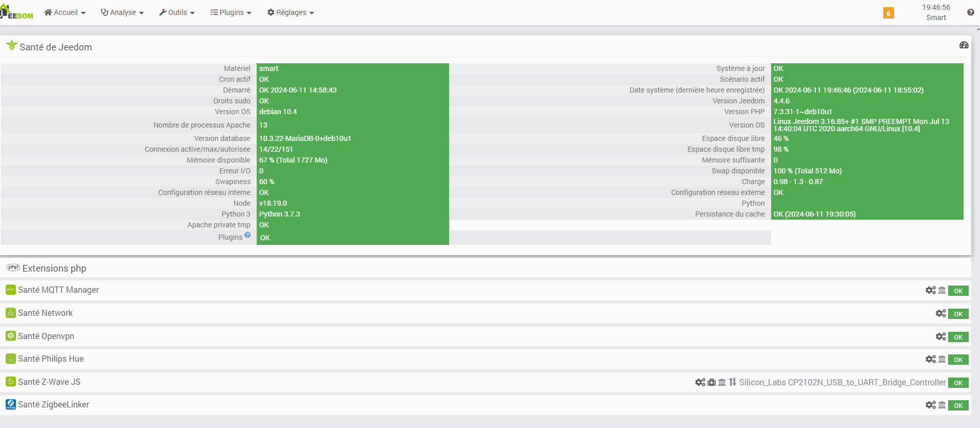980x428 pixels.
Task: Open the Outils menu
Action: 177,12
